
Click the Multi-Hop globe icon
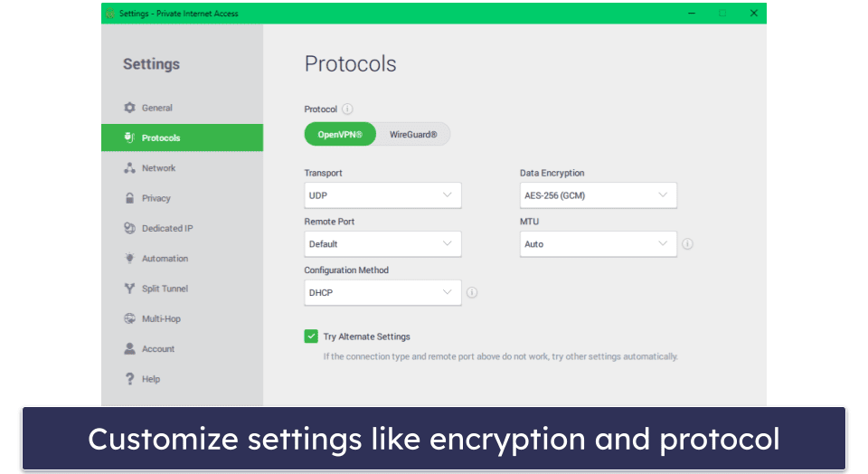129,319
